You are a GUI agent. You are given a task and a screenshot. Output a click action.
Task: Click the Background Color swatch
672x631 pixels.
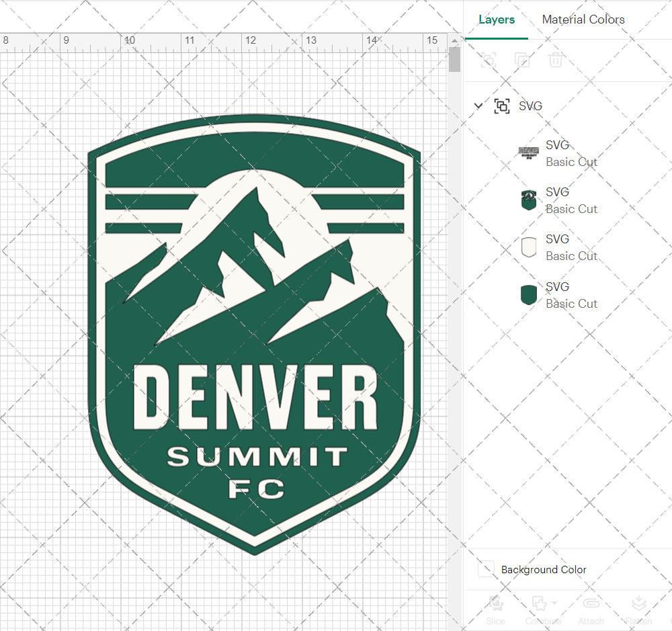point(486,569)
